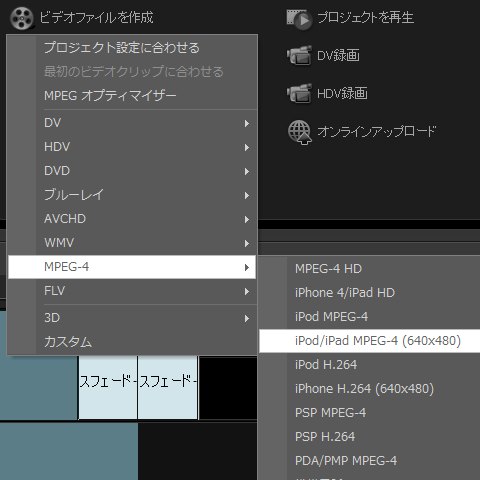Open the ブルーレイ submenu entry

coord(132,195)
